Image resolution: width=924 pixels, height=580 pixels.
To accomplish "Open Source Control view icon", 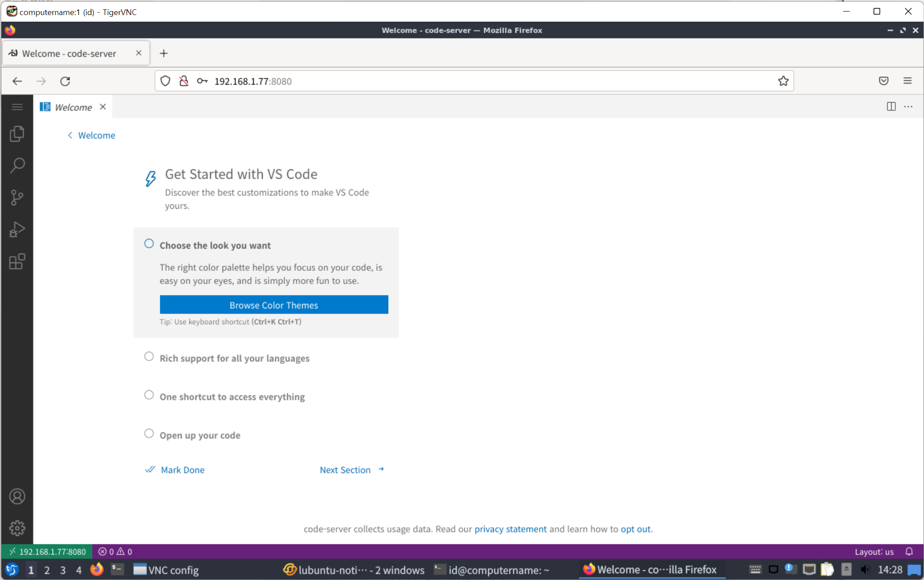I will (x=17, y=197).
